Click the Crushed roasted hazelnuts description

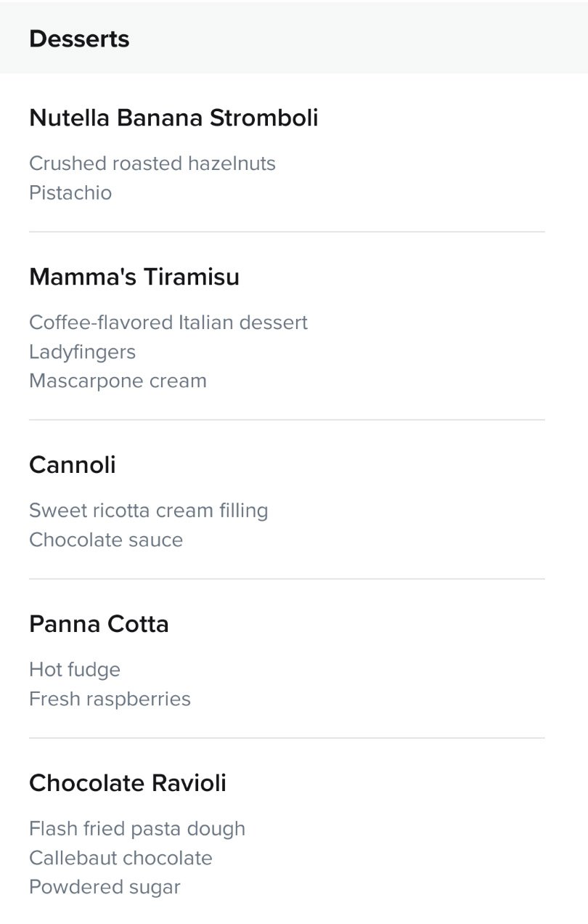click(x=152, y=163)
